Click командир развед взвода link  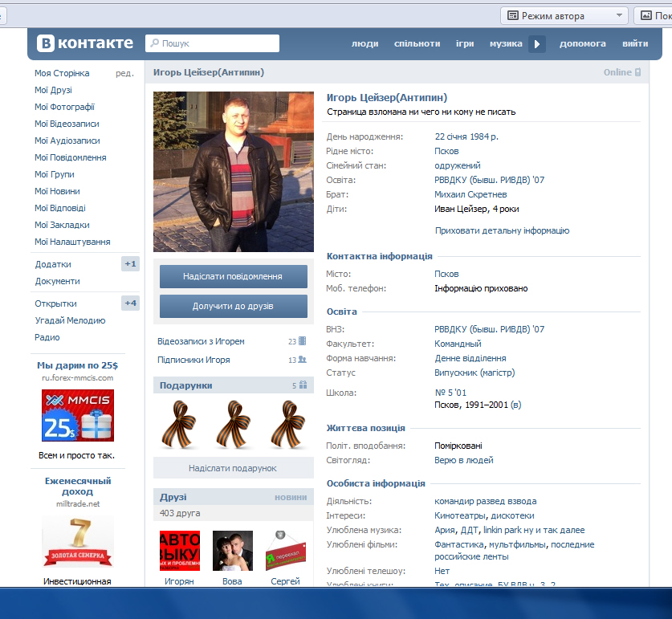(485, 501)
